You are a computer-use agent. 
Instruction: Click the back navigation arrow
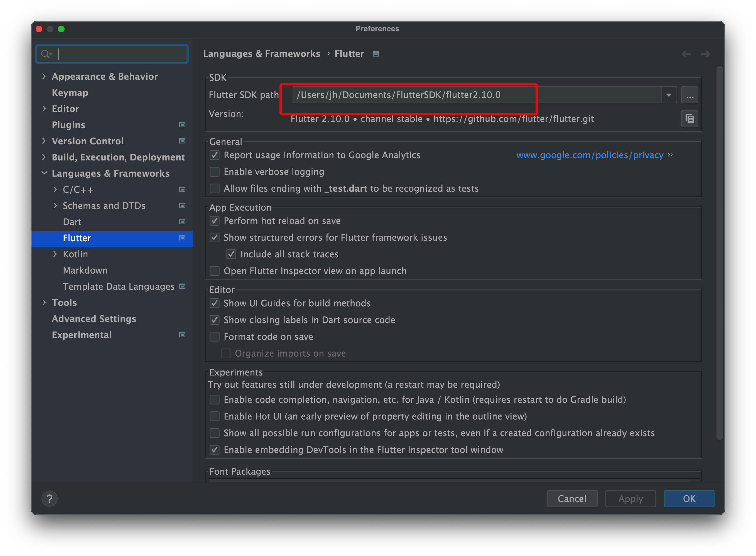point(686,54)
